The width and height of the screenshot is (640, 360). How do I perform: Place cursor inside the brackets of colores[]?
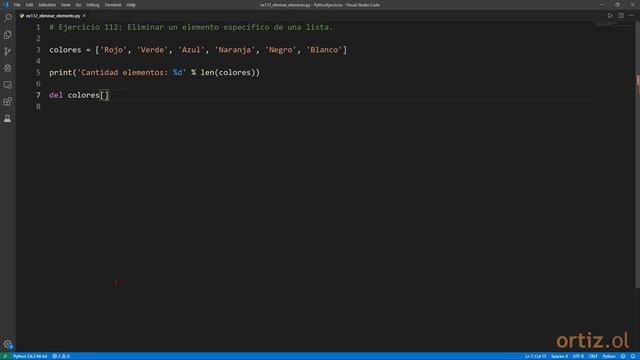(x=104, y=95)
